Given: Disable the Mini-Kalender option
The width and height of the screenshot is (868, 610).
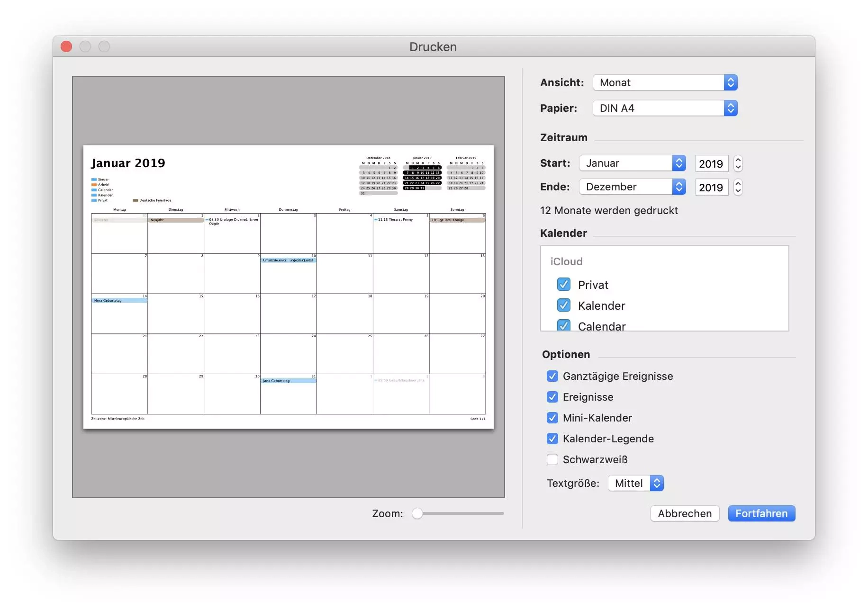Looking at the screenshot, I should tap(552, 418).
